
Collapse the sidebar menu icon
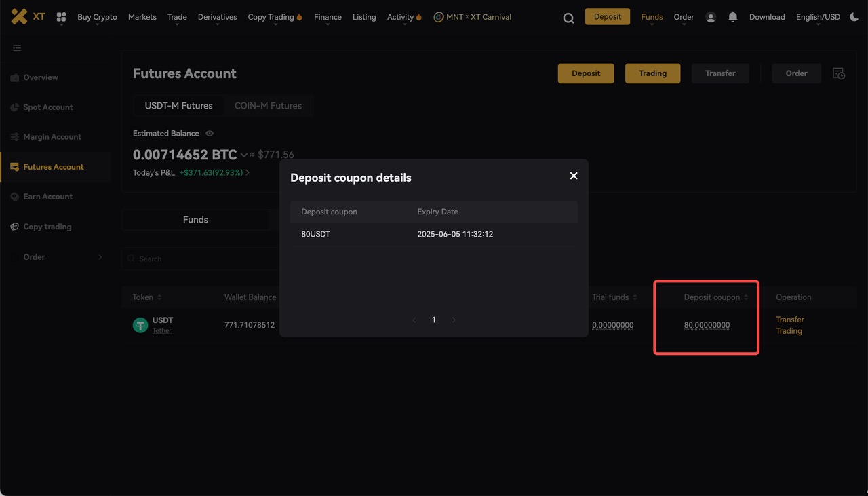point(17,47)
